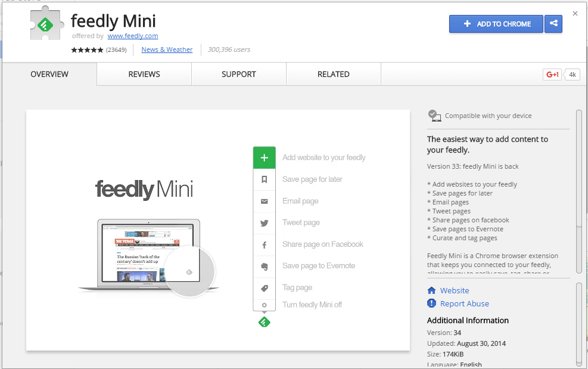
Task: Open the Reviews tab
Action: 144,75
